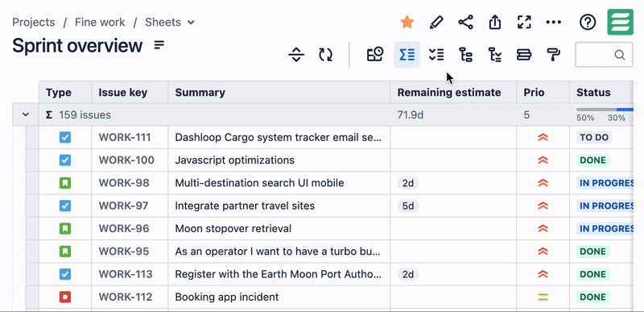Click the hierarchy structure icon

[465, 55]
